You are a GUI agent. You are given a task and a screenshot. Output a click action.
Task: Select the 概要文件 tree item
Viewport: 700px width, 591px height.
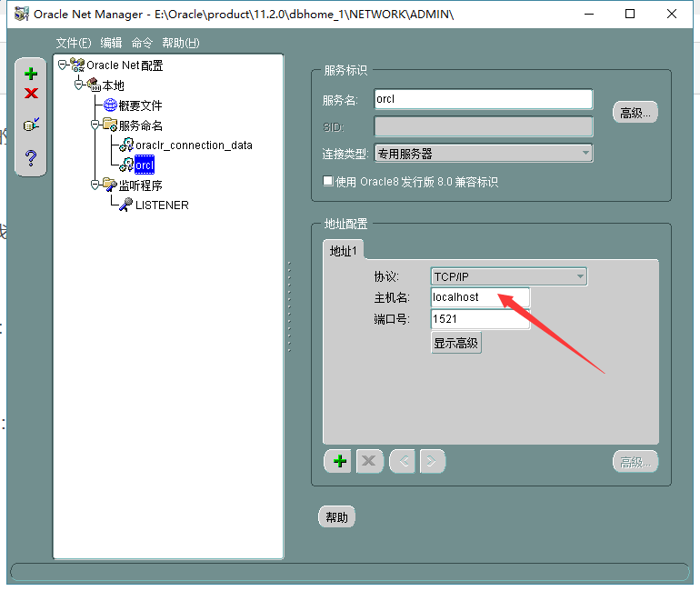pos(140,105)
